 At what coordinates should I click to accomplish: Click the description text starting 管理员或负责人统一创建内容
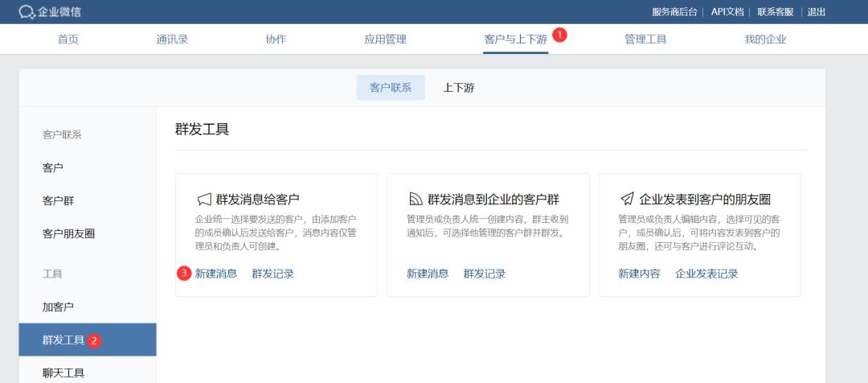[487, 225]
